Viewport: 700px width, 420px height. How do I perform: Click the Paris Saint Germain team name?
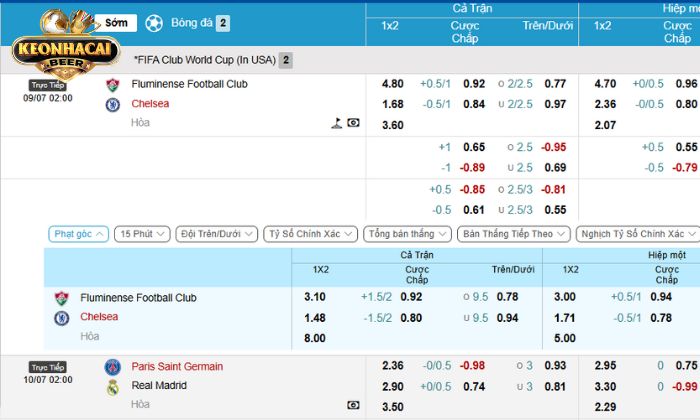click(x=177, y=367)
